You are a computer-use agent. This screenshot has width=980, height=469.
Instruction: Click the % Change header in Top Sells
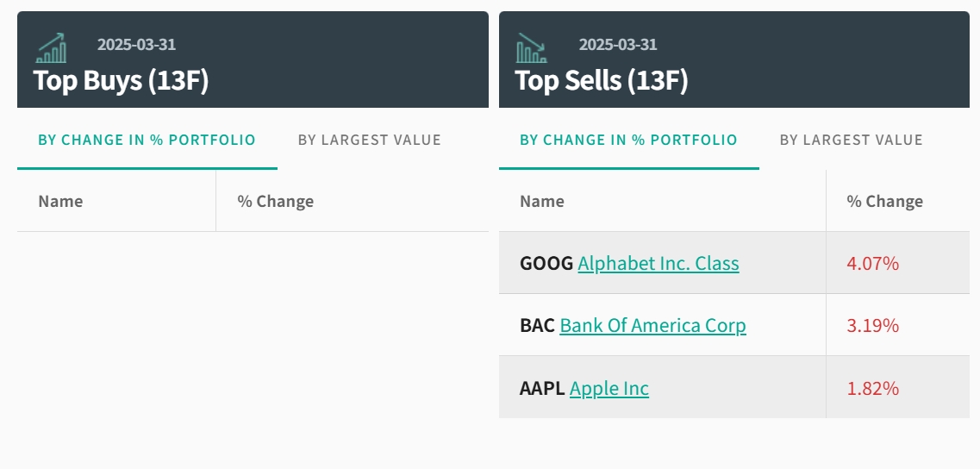point(884,201)
